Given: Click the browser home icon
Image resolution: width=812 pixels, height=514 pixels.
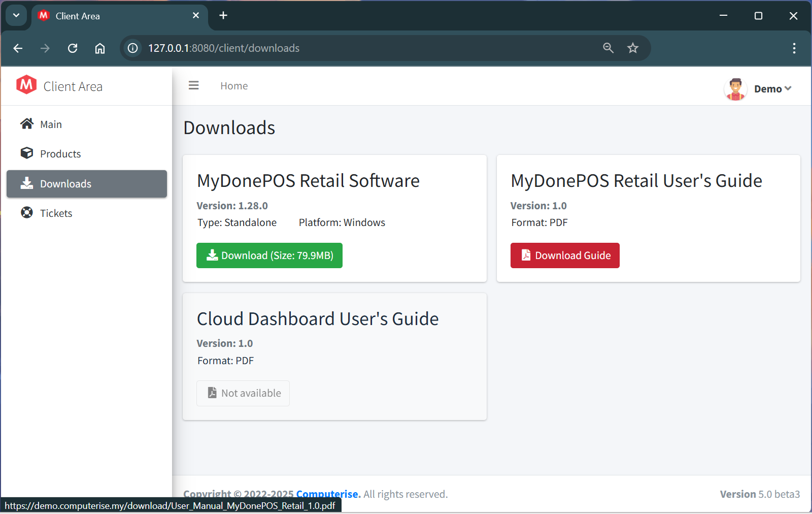Looking at the screenshot, I should click(100, 48).
